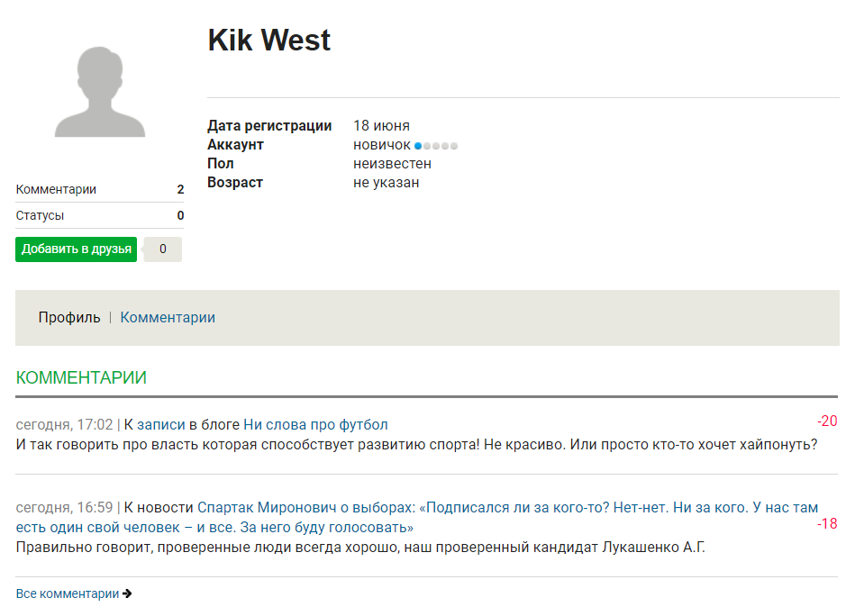Click the -18 rating of second comment
Image resolution: width=855 pixels, height=616 pixels.
coord(827,523)
